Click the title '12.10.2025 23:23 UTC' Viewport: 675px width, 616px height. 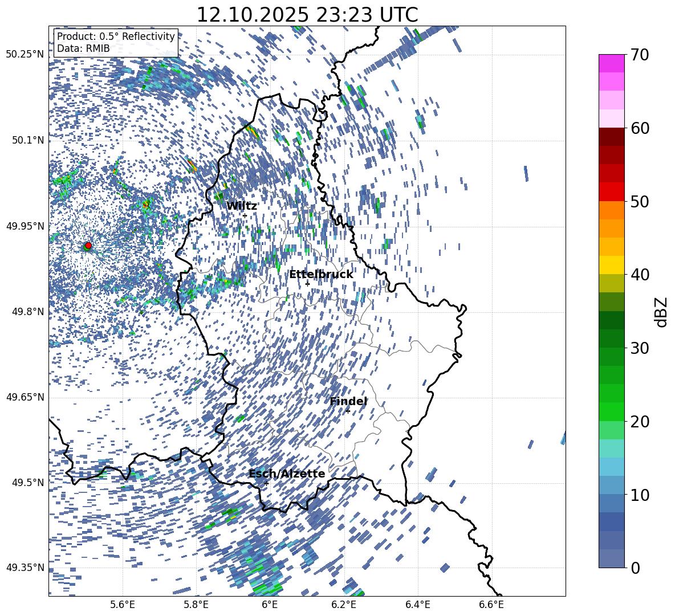(307, 15)
